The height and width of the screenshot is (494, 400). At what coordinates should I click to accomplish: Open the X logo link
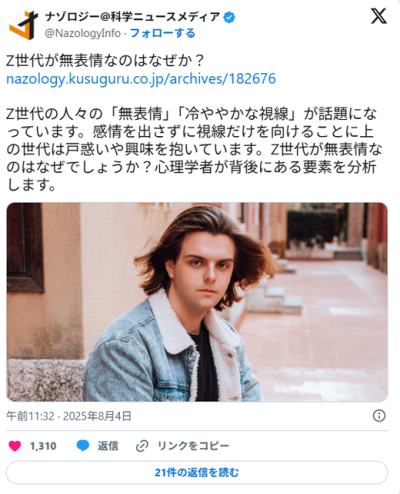tap(379, 16)
